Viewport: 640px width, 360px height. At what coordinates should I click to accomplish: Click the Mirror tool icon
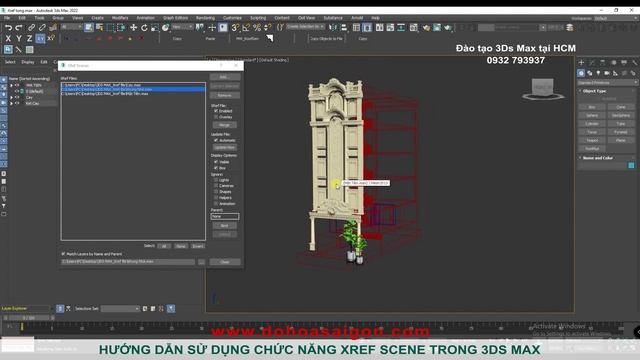click(x=333, y=28)
